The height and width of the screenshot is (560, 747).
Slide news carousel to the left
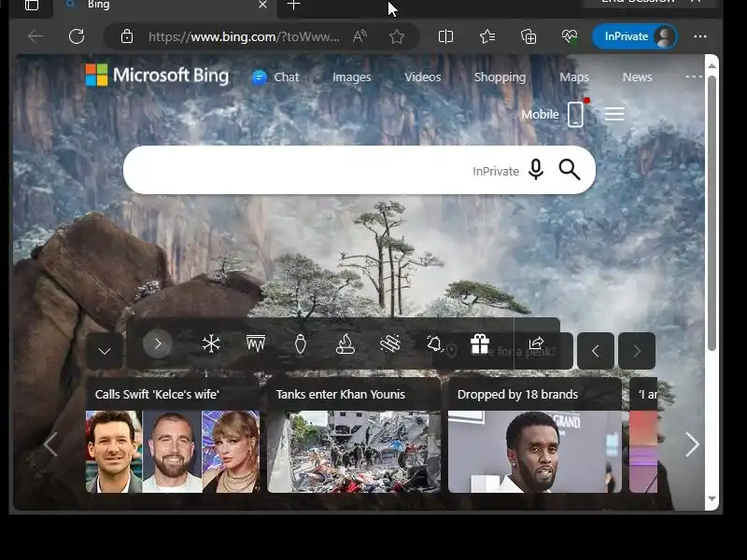(x=50, y=444)
